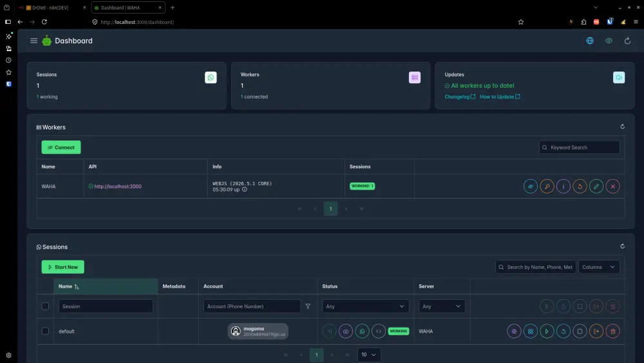Click the Account (Phone Number) filter field

pyautogui.click(x=252, y=306)
